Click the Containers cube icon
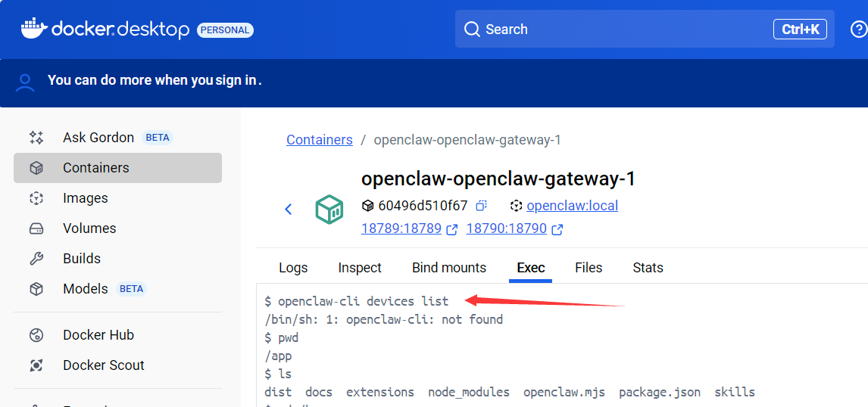This screenshot has width=868, height=407. click(36, 167)
